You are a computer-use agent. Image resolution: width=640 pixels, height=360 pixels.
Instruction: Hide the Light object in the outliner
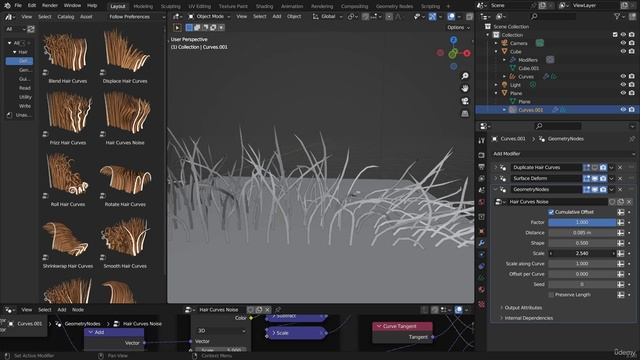[623, 85]
